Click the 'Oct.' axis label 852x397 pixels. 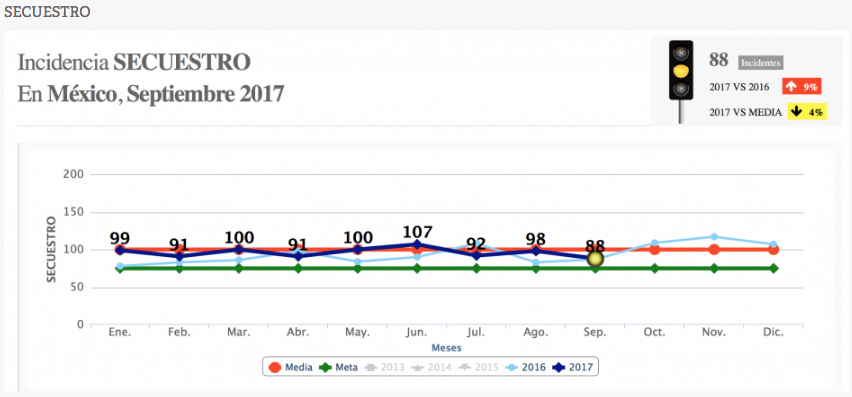pos(654,332)
